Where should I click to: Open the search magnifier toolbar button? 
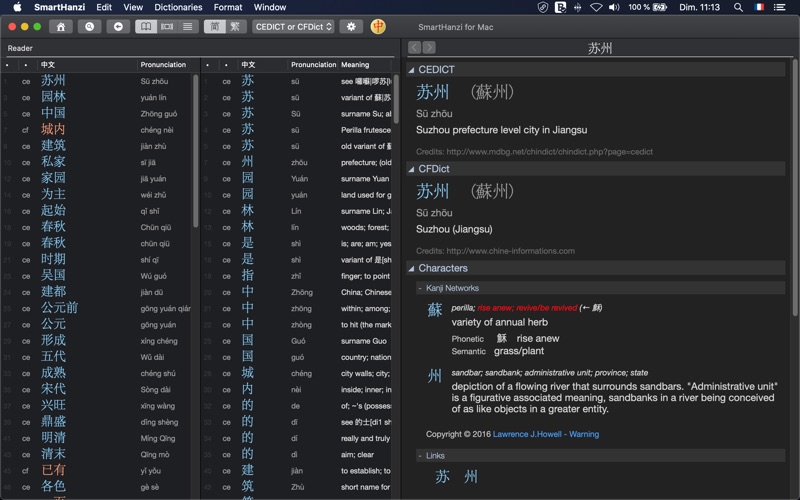(x=89, y=27)
